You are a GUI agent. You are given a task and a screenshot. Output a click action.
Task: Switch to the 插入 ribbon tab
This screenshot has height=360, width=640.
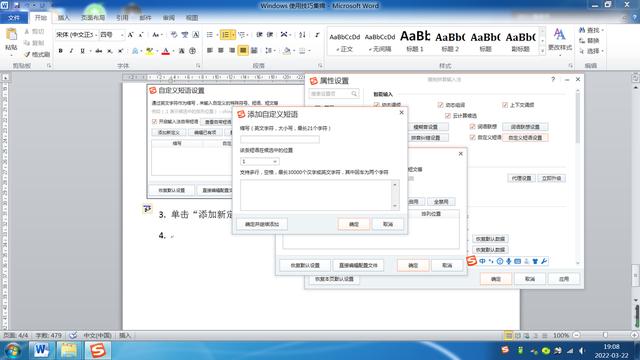pos(64,18)
